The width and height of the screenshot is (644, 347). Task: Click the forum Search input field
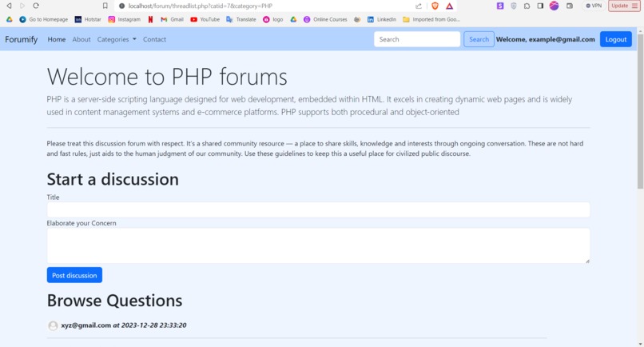tap(417, 39)
